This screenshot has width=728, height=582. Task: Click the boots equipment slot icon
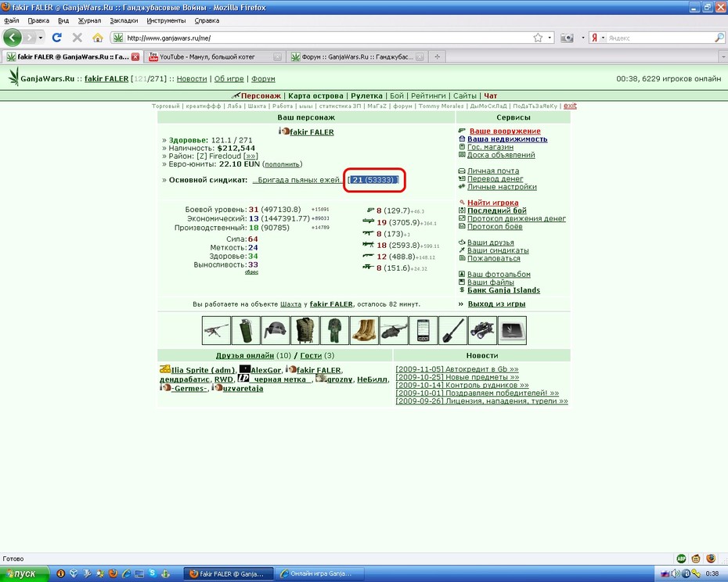[365, 330]
